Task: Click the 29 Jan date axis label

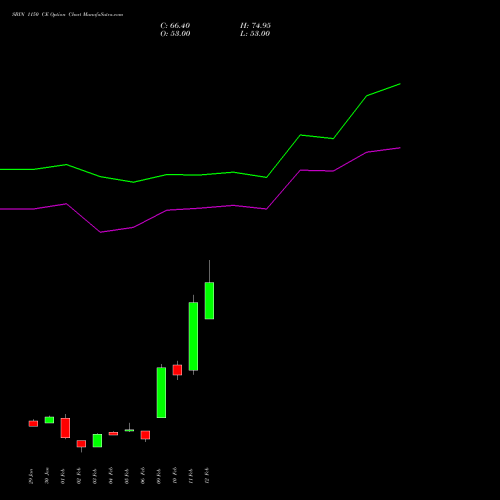Action: [x=31, y=476]
